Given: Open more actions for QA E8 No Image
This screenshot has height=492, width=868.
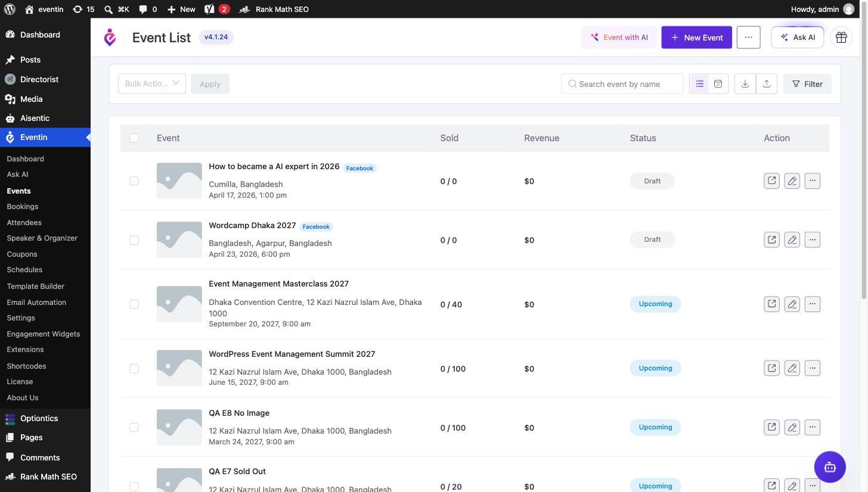Looking at the screenshot, I should tap(813, 427).
